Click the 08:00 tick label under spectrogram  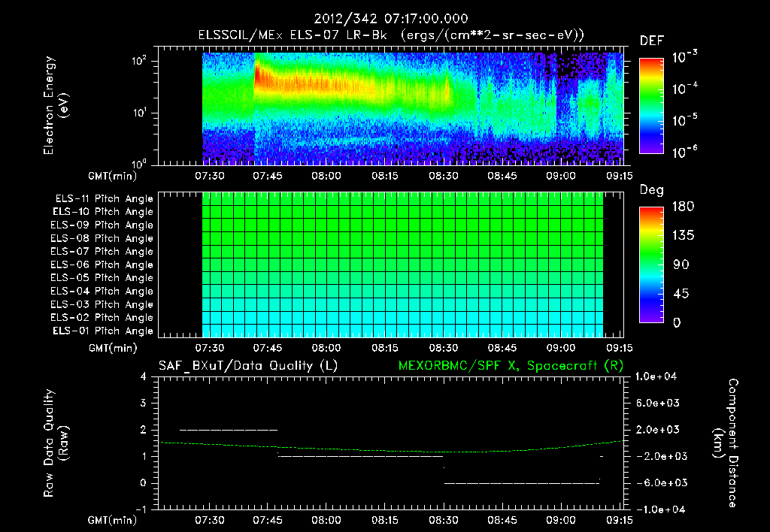click(x=326, y=176)
